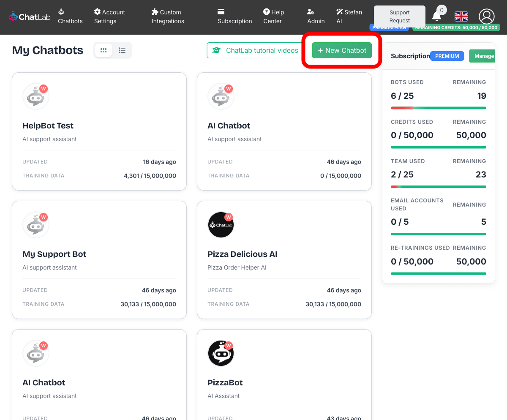Click the UK flag language selector
Screen dimensions: 507x420
coord(461,16)
